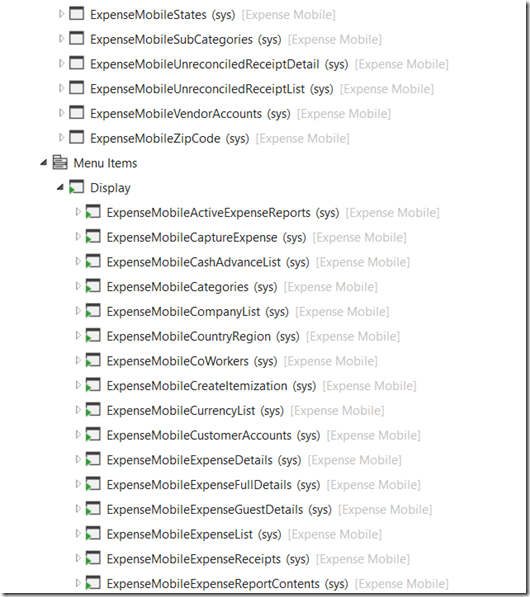Select ExpenseMobileExpenseReportContents (sys) text

(228, 584)
